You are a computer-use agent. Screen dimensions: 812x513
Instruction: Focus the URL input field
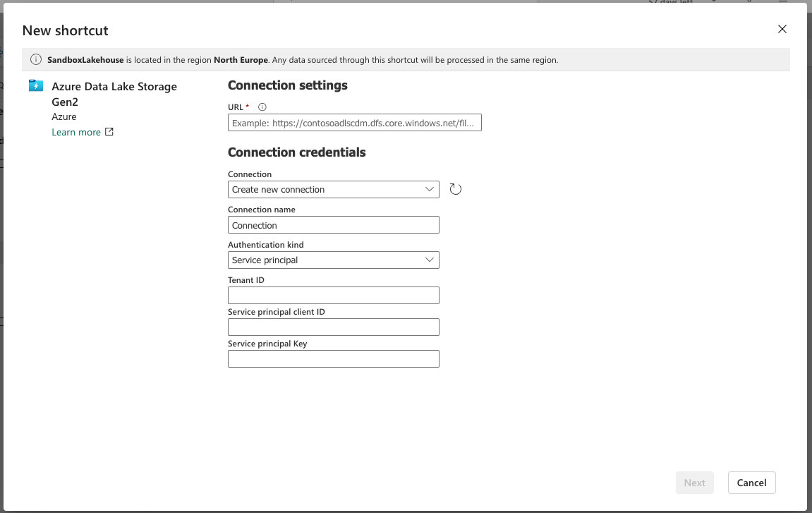click(x=354, y=123)
